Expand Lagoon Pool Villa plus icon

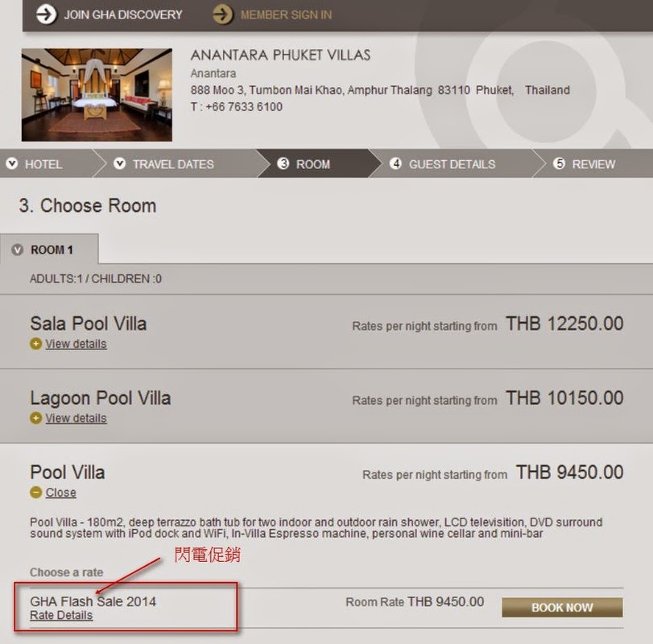pos(35,419)
